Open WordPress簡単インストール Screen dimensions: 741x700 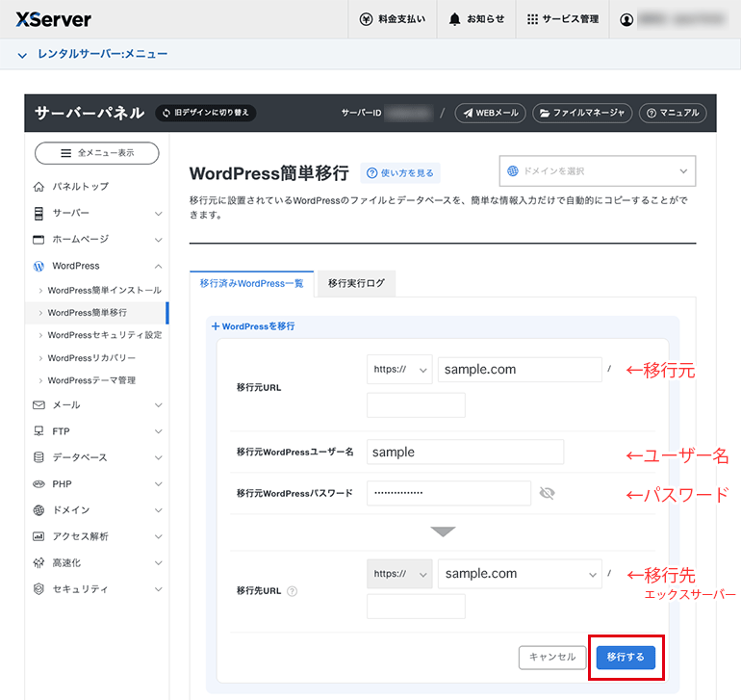[105, 291]
